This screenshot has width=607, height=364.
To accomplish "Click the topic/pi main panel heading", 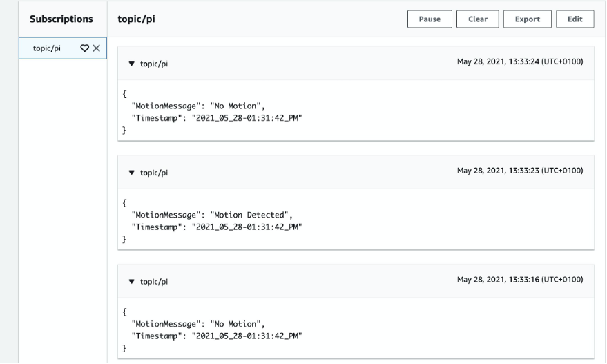I will [x=136, y=19].
